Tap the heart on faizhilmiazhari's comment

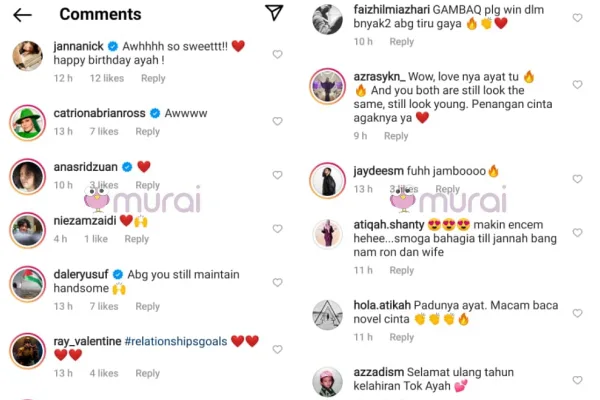tap(577, 18)
